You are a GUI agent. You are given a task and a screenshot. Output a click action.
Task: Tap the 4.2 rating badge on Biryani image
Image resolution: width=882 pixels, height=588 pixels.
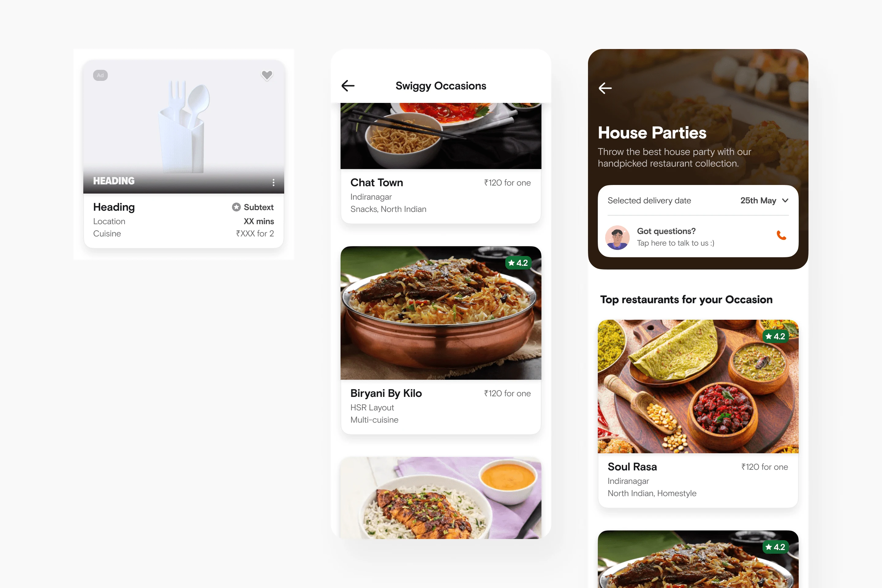(518, 263)
